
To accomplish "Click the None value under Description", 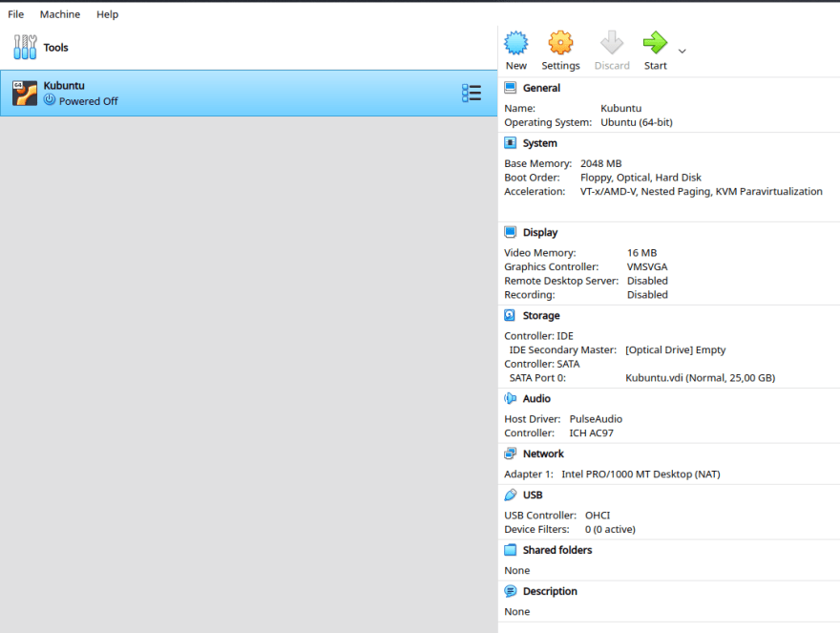I will (517, 612).
